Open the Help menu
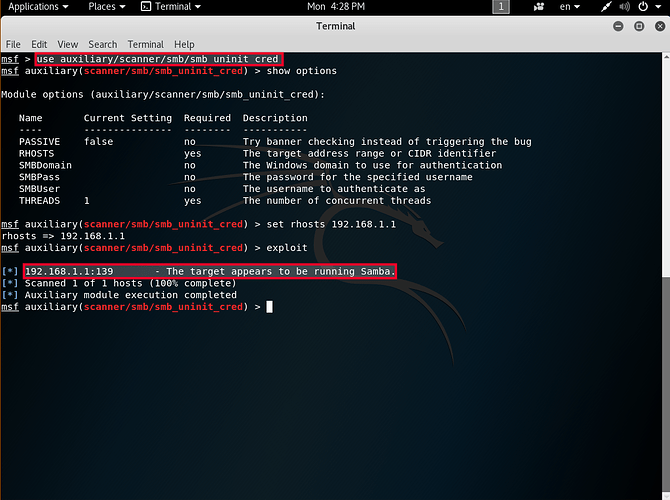Screen dimensions: 670x500 click(x=184, y=44)
